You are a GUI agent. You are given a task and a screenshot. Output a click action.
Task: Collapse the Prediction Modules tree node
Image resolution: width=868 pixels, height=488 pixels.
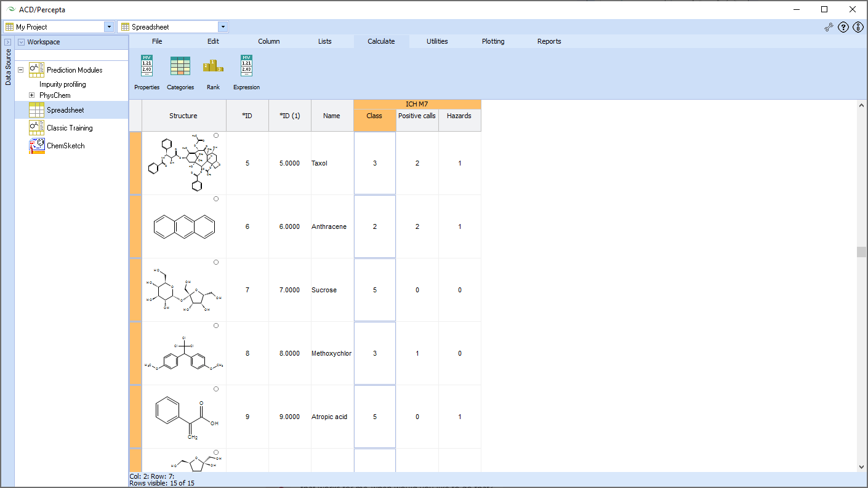(20, 70)
